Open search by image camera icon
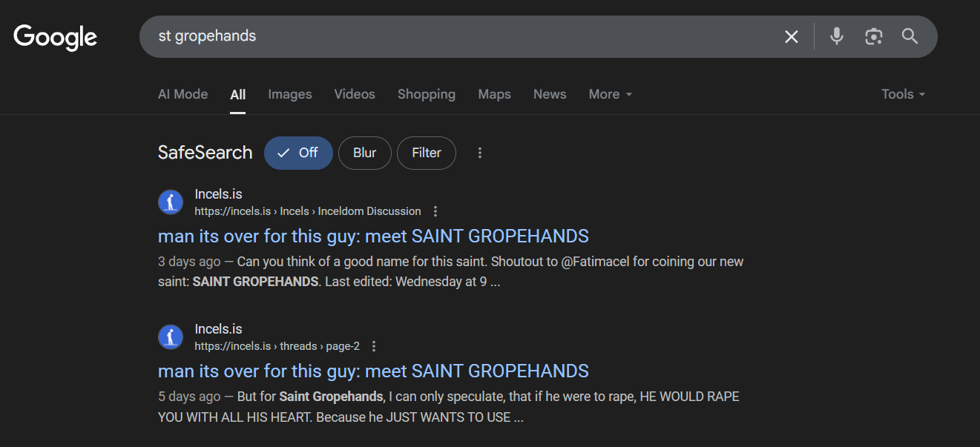The width and height of the screenshot is (980, 447). tap(874, 36)
